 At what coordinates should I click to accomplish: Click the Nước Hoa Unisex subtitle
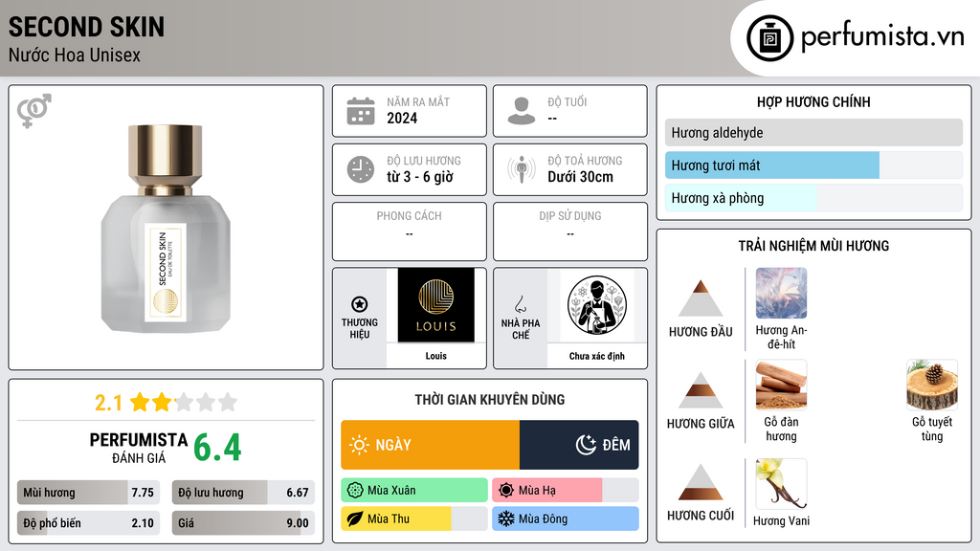pyautogui.click(x=75, y=55)
